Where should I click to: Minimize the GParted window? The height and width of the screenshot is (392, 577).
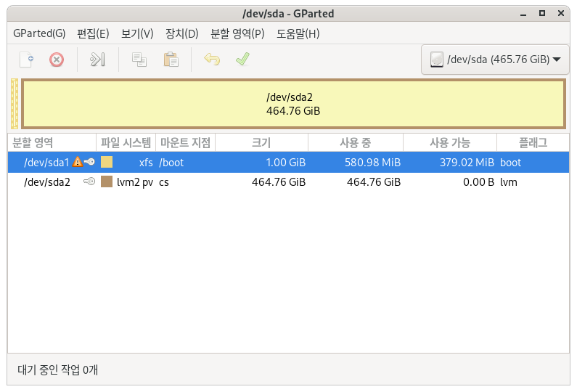click(523, 14)
